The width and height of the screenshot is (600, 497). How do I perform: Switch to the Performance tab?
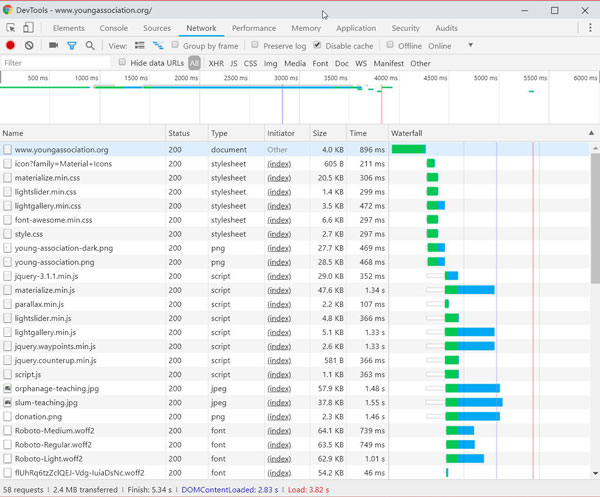pyautogui.click(x=254, y=28)
